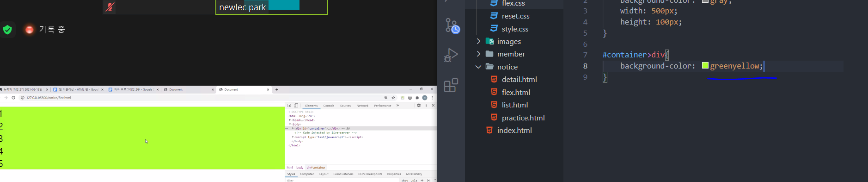Click the Chrome address bar URL
The width and height of the screenshot is (868, 182).
[x=49, y=98]
